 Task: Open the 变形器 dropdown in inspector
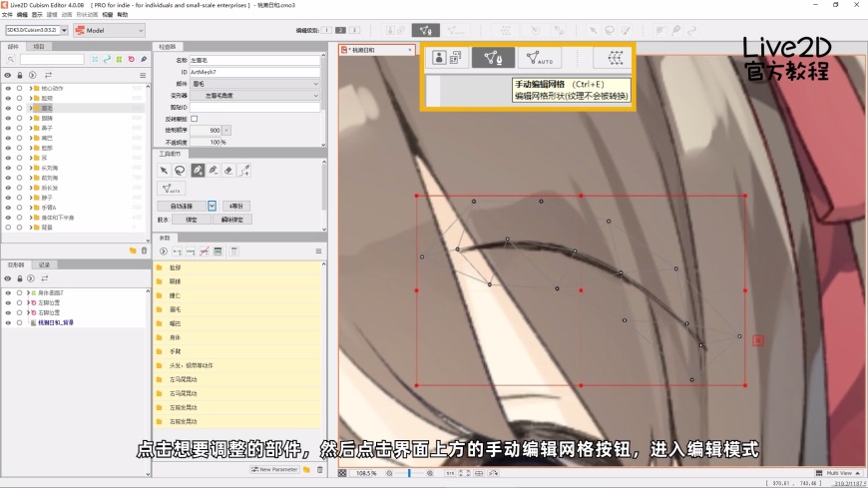coord(255,95)
